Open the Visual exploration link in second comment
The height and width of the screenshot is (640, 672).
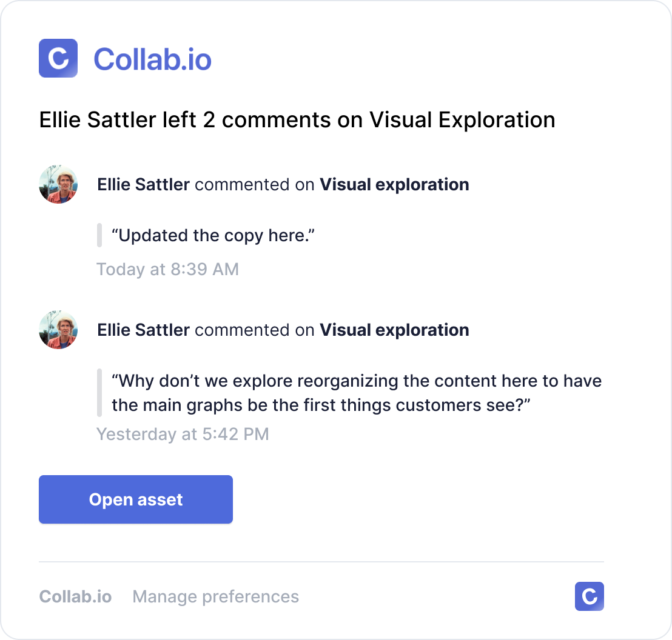(x=394, y=330)
